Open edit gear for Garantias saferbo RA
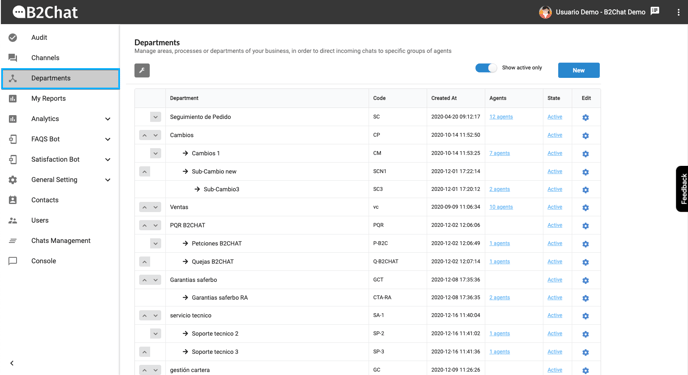Screen dimensions: 688x375 tap(585, 298)
